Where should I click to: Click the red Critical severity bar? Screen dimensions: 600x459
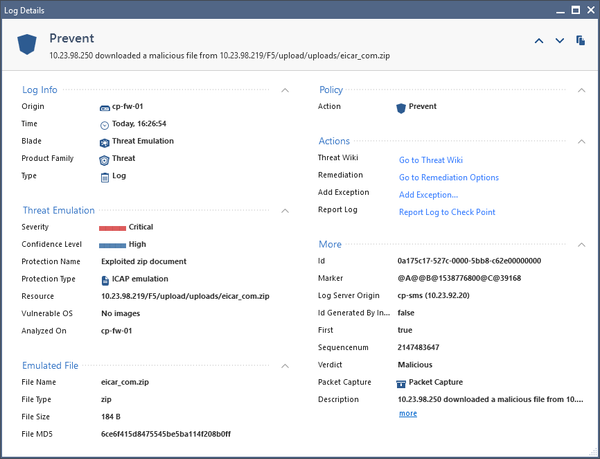pyautogui.click(x=112, y=227)
